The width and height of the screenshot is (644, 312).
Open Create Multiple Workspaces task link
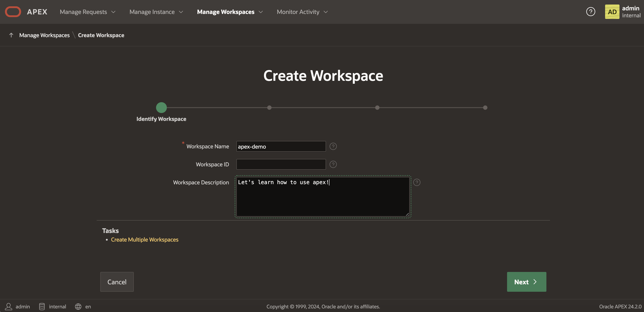pos(145,240)
